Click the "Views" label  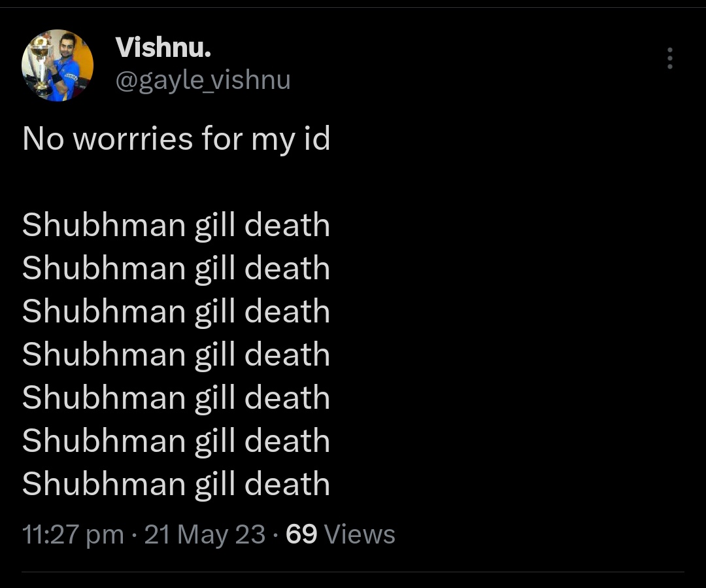pos(360,535)
